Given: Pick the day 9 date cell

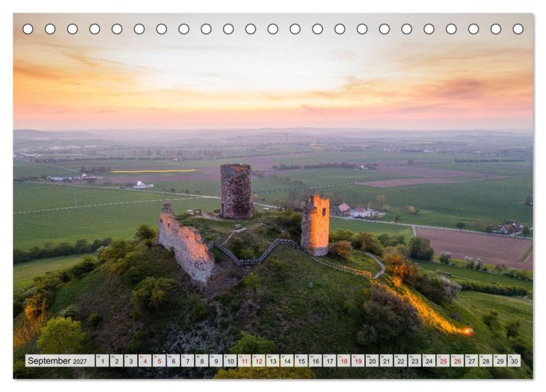Looking at the screenshot, I should click(x=216, y=361).
